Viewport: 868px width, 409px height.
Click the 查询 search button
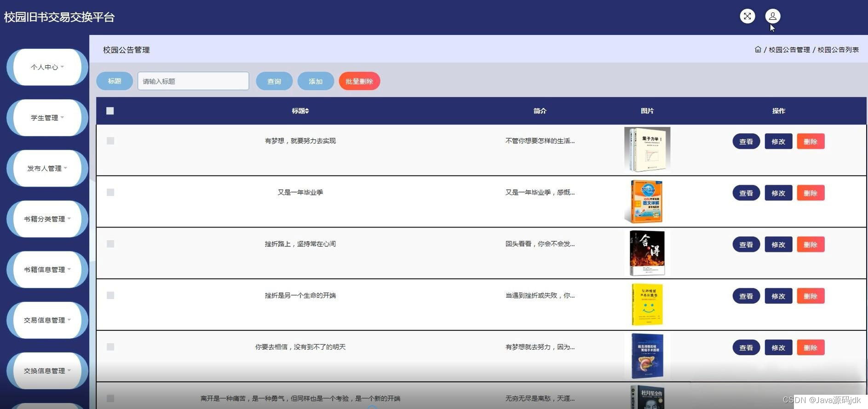(x=274, y=81)
